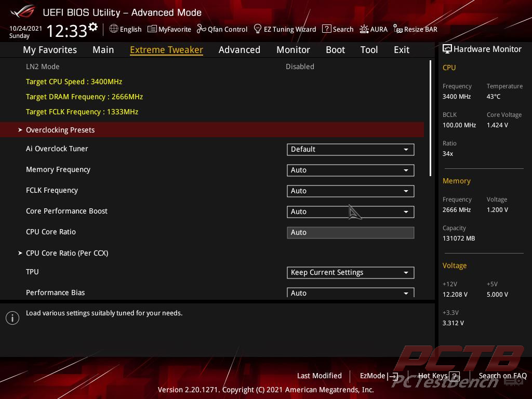Viewport: 532px width, 399px height.
Task: Click the Memory section heading
Action: click(x=456, y=181)
